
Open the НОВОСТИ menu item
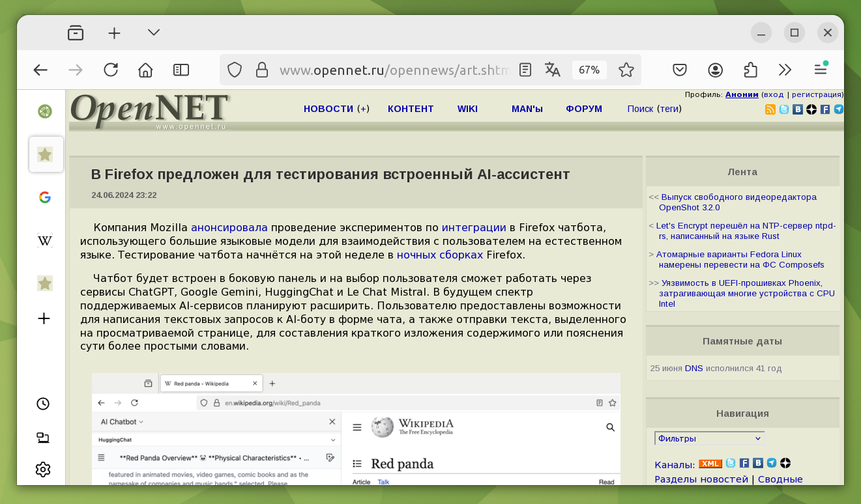pyautogui.click(x=328, y=109)
